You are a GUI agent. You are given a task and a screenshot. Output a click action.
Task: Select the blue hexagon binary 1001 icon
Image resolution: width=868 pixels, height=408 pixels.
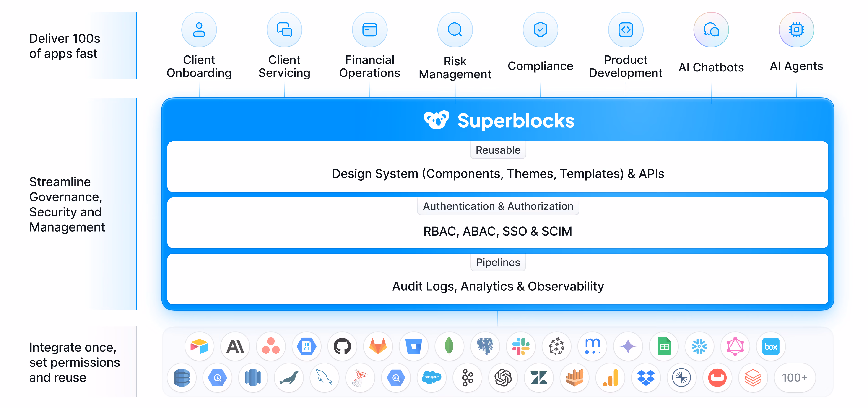[307, 346]
